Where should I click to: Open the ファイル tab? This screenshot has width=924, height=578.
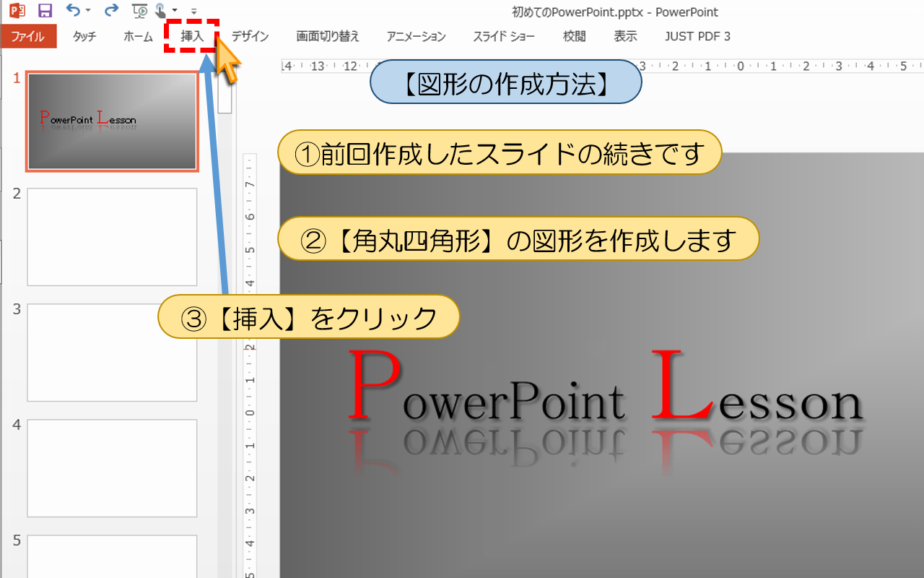28,36
